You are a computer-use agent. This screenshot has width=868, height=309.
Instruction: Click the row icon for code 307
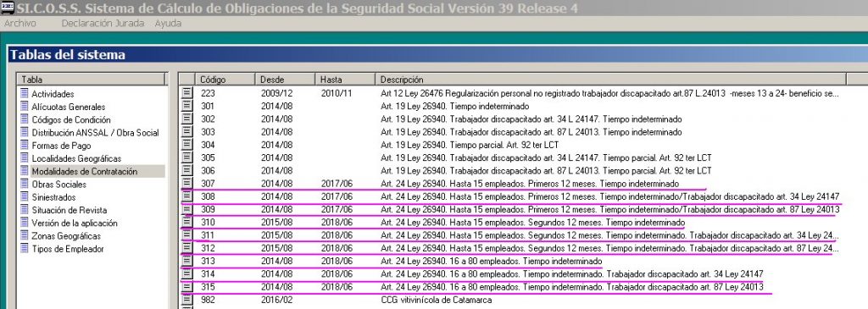(x=187, y=184)
